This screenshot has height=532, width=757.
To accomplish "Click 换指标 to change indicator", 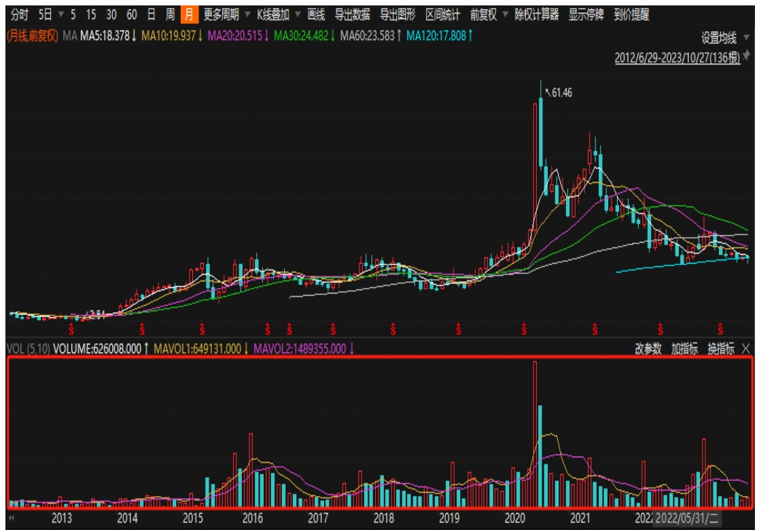I will click(720, 349).
